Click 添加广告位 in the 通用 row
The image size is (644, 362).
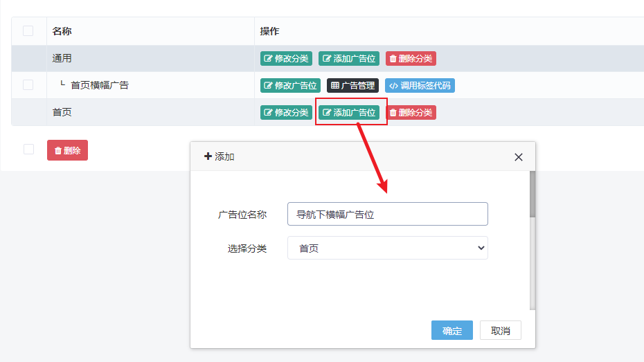pyautogui.click(x=349, y=58)
